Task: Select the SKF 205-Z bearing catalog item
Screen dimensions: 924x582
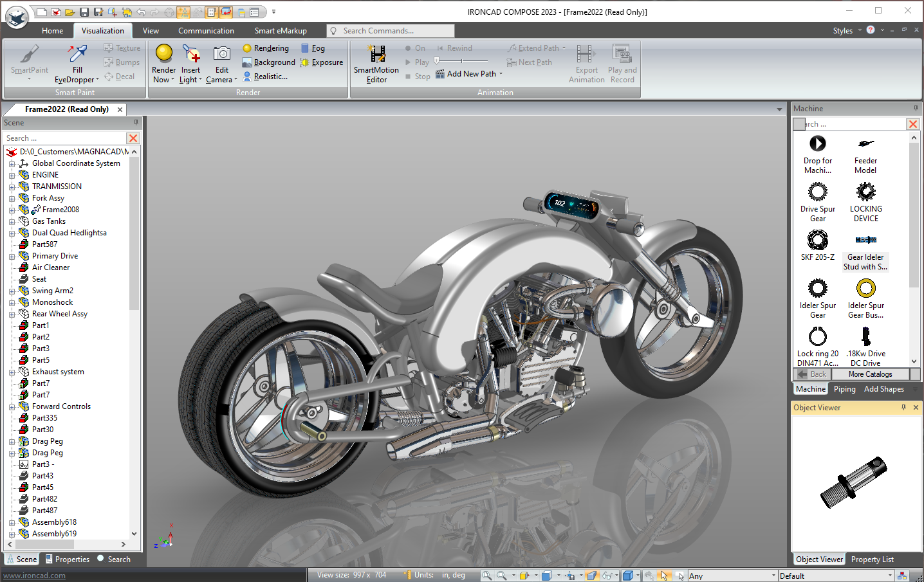Action: point(818,246)
